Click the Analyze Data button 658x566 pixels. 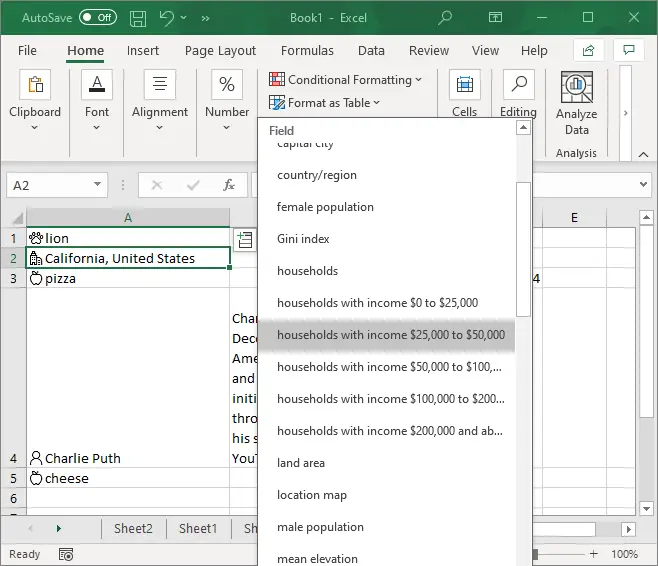pyautogui.click(x=577, y=103)
